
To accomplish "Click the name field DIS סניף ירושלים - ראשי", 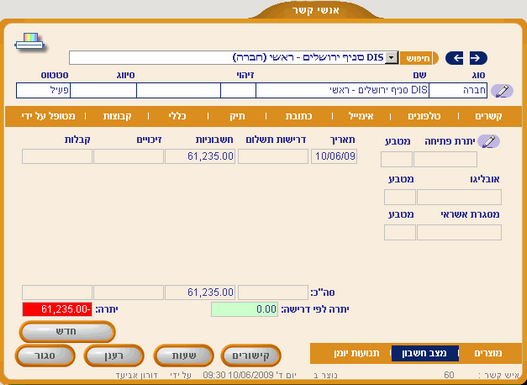I will coord(342,90).
